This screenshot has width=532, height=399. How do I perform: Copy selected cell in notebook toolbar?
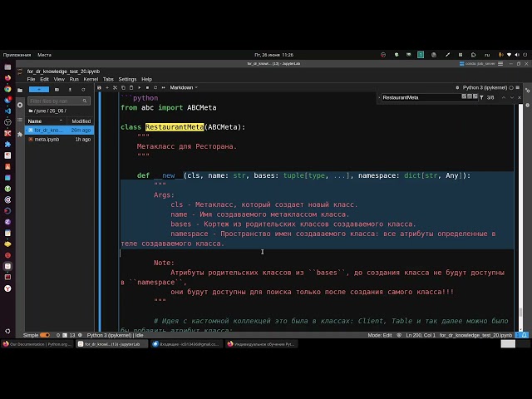(123, 87)
